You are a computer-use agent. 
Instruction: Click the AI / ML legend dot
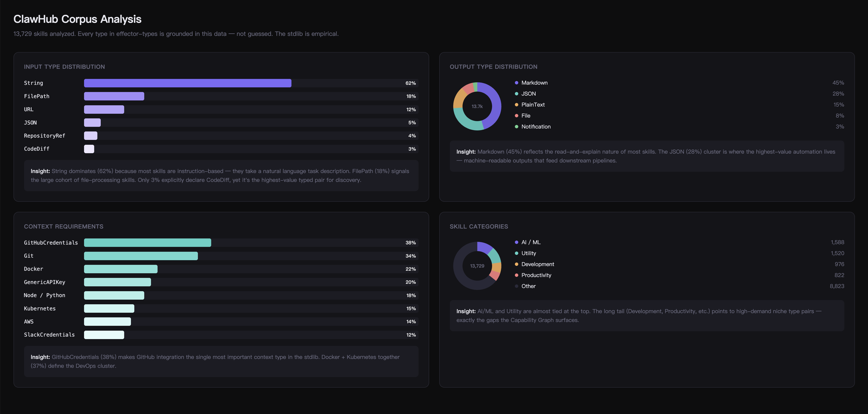coord(516,242)
